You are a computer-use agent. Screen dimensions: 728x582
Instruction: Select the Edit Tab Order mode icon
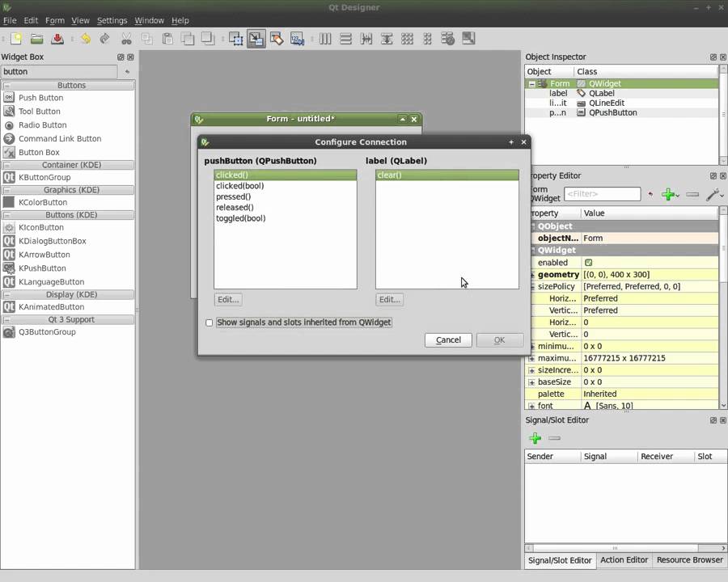(x=297, y=39)
